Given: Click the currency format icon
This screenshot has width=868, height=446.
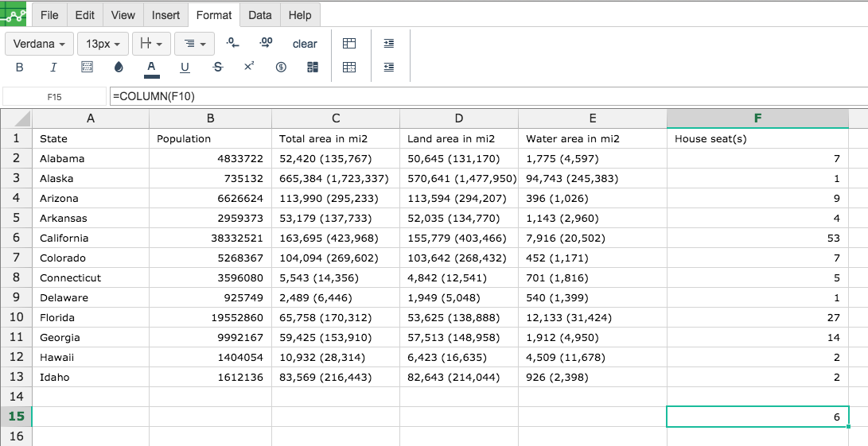Looking at the screenshot, I should point(281,68).
